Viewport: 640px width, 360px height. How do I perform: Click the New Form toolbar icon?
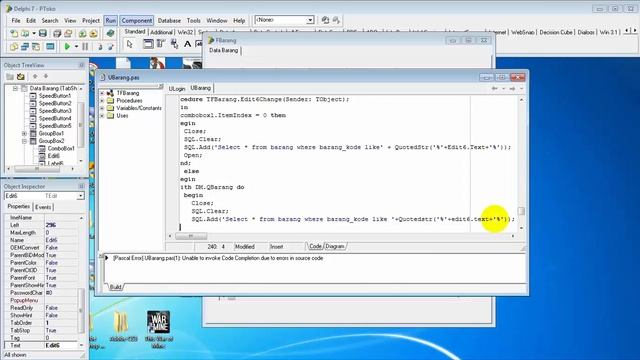click(x=50, y=47)
